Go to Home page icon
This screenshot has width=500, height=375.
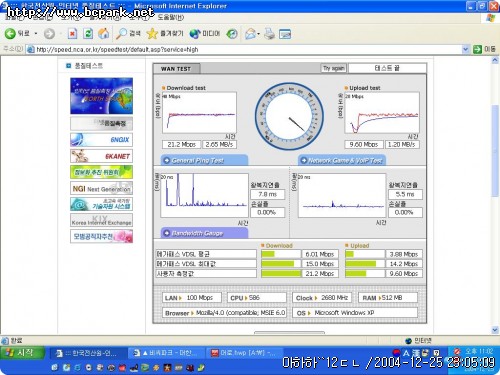(104, 33)
